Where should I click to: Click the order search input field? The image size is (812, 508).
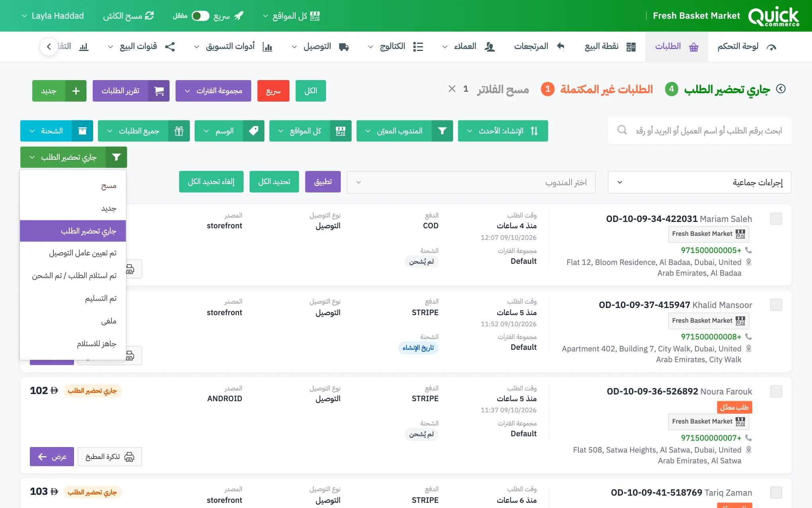pos(699,131)
